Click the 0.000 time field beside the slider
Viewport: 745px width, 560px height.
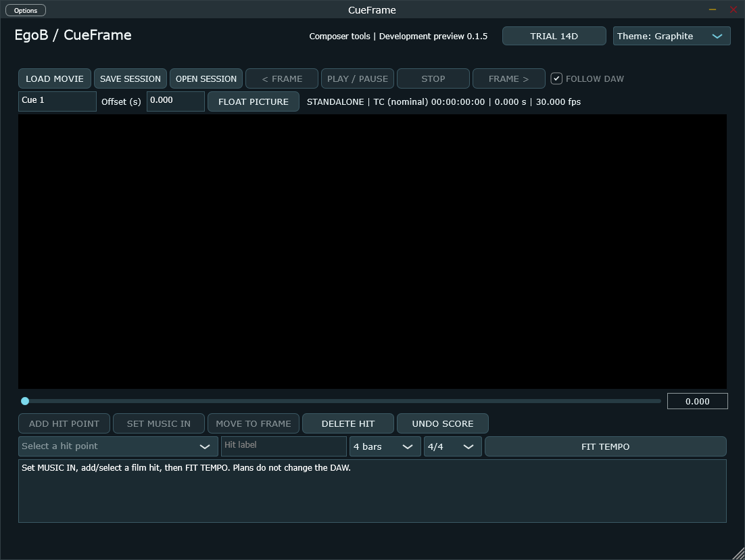(698, 401)
